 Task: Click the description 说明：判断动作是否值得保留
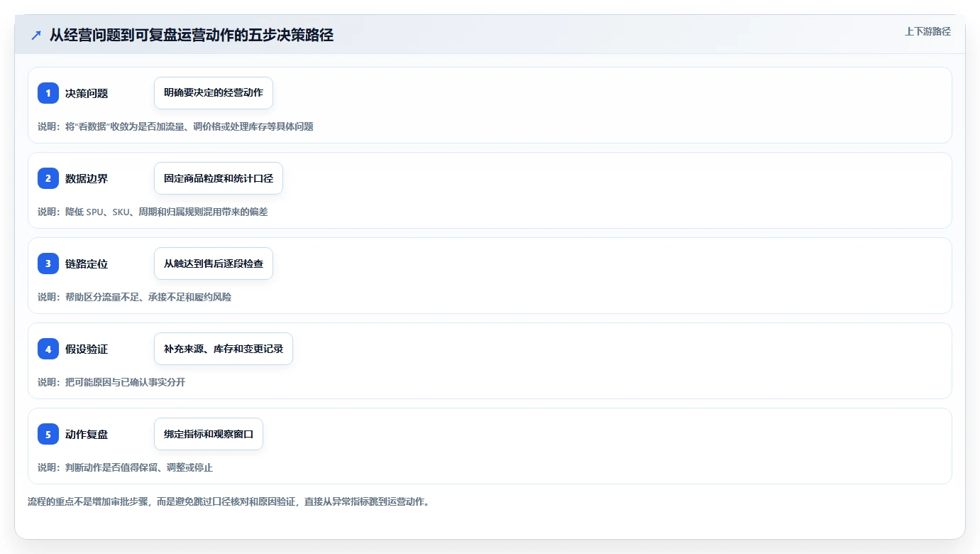click(125, 467)
